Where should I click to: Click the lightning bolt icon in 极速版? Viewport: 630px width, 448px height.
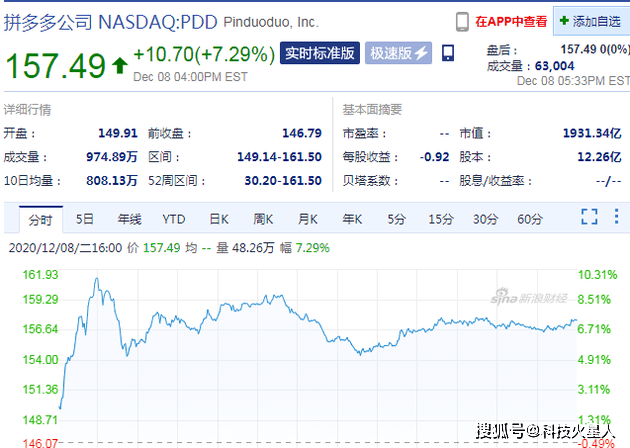[x=421, y=53]
